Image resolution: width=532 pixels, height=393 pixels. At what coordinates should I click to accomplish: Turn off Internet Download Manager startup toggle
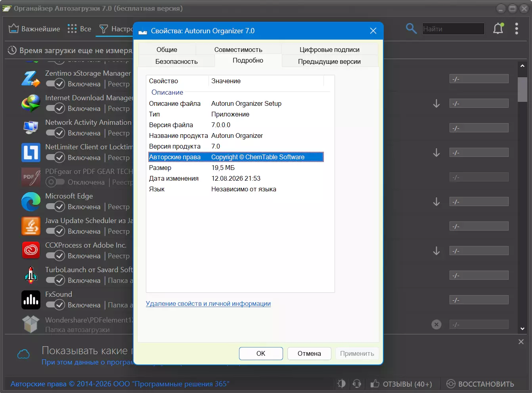click(55, 109)
